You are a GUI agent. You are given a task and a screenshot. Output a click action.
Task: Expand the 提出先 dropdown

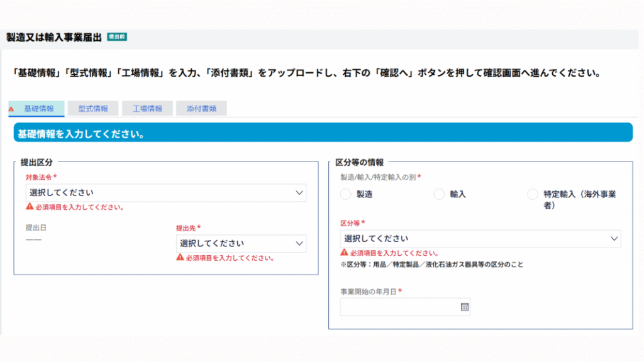pyautogui.click(x=241, y=243)
